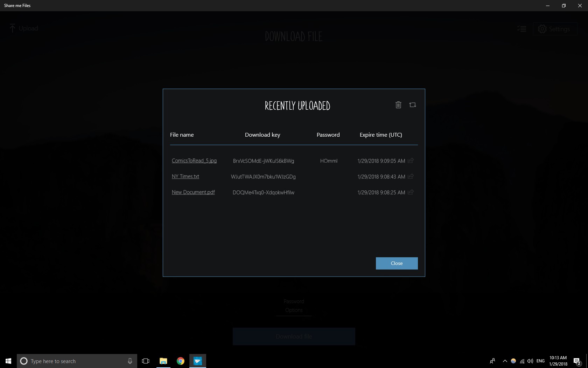This screenshot has width=588, height=368.
Task: Click share icon for New Document.pdf row
Action: [411, 192]
